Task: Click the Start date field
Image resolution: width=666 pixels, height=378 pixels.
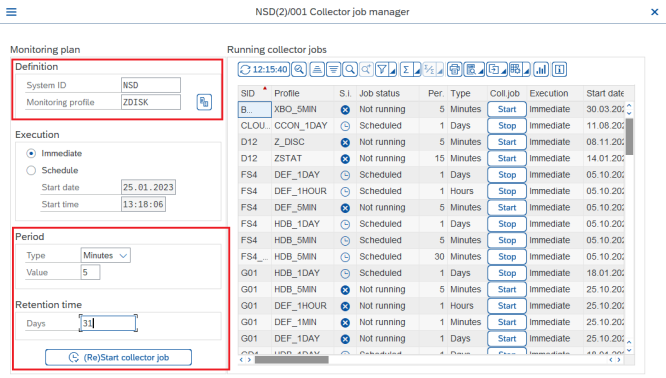Action: (x=148, y=187)
